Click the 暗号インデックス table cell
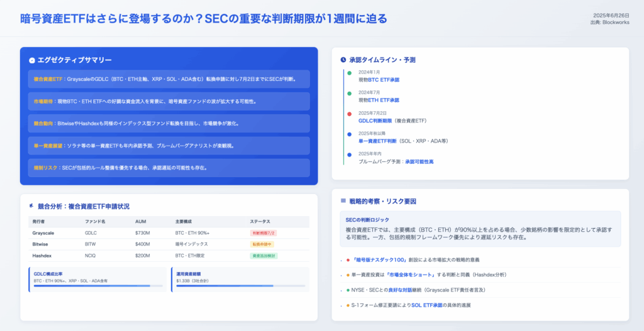 191,244
